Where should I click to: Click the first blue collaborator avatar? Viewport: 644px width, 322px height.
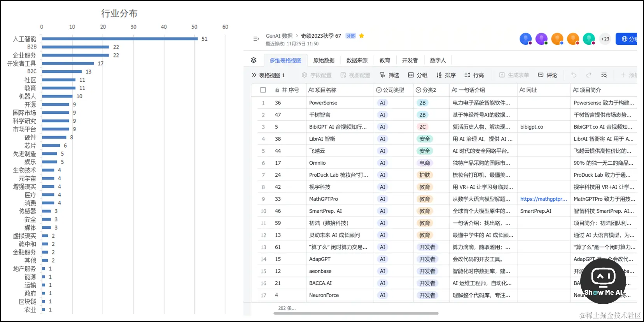(526, 39)
